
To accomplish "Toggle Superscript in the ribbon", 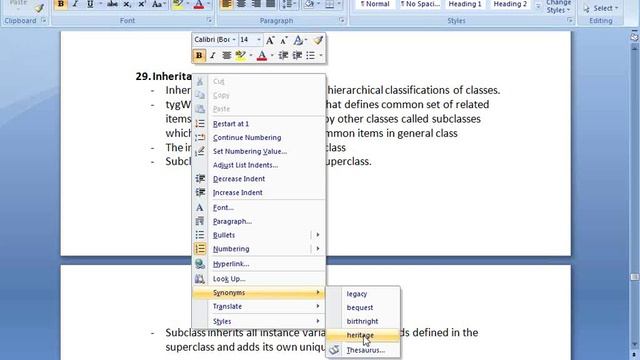I will point(142,4).
